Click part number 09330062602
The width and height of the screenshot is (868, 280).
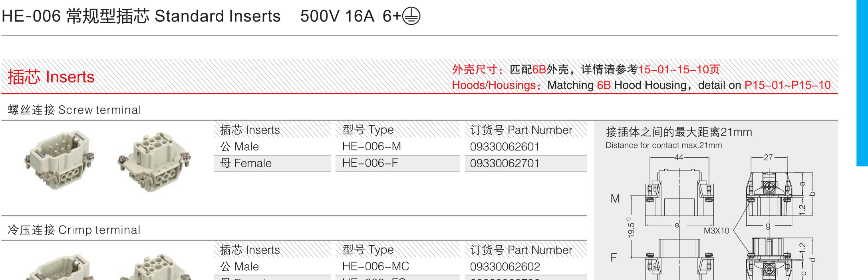point(505,266)
